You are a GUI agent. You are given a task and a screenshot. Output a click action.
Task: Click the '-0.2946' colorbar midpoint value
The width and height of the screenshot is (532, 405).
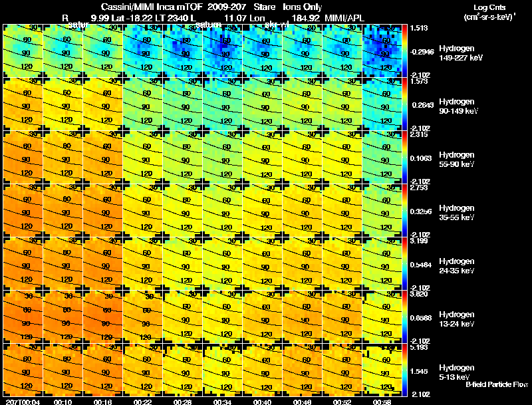[x=422, y=52]
